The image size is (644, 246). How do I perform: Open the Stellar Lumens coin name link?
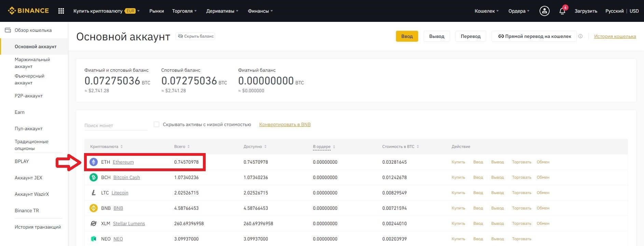129,223
